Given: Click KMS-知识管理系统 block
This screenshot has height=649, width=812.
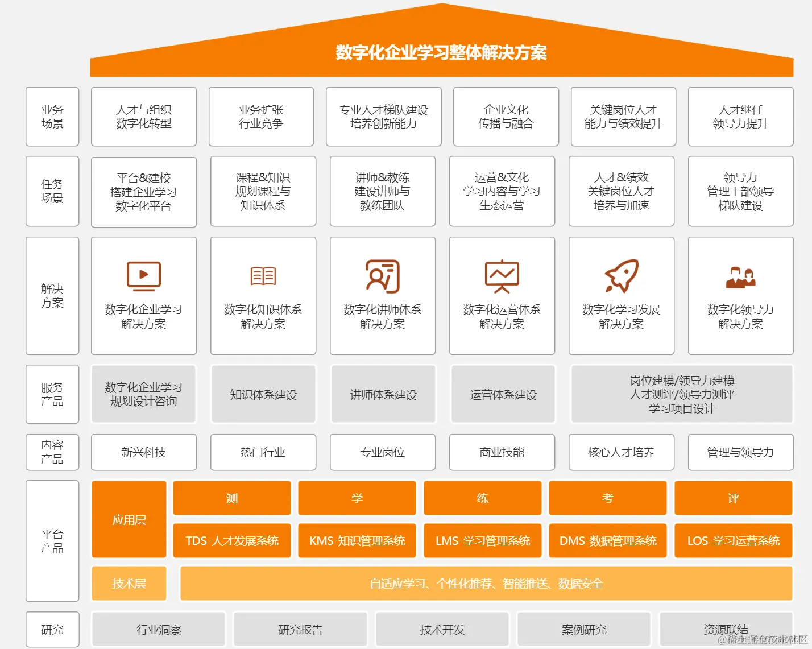Looking at the screenshot, I should (357, 540).
